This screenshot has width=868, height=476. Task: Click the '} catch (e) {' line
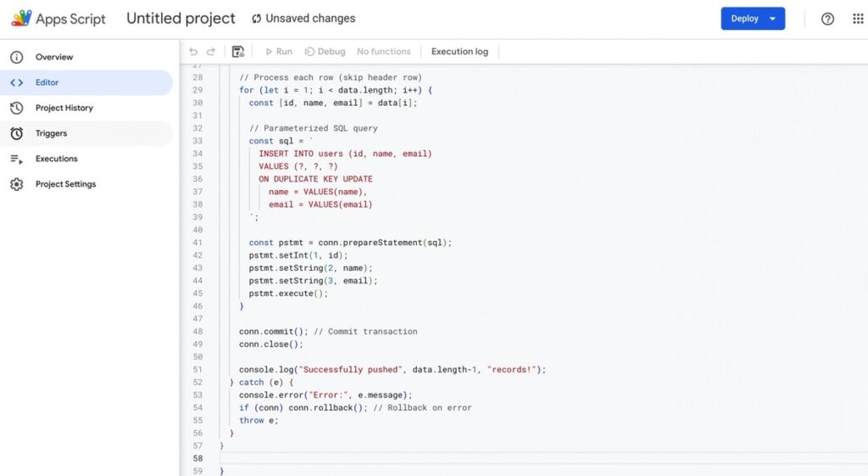click(261, 383)
